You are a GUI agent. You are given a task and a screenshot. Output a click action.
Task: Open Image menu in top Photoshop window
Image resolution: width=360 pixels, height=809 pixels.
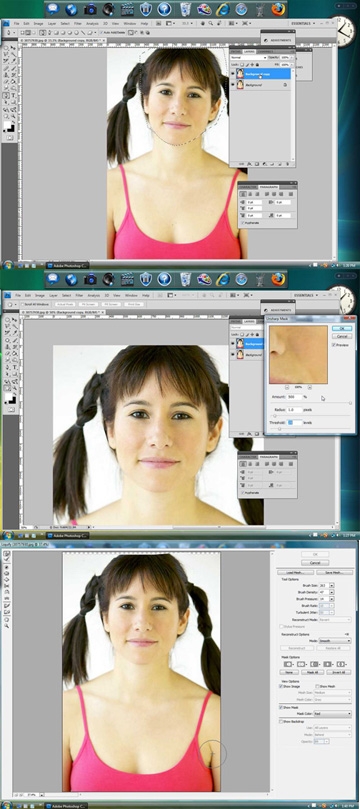[x=39, y=24]
